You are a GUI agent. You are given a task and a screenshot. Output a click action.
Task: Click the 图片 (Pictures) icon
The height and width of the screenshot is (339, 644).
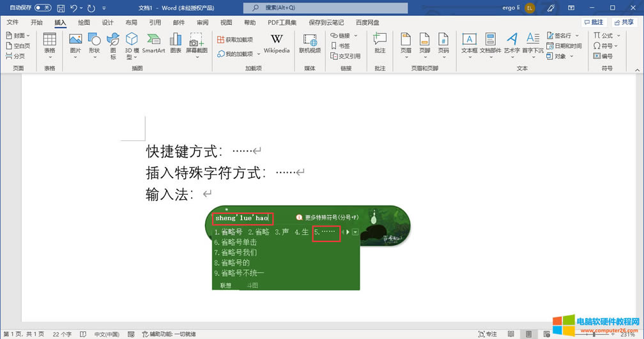pos(75,43)
